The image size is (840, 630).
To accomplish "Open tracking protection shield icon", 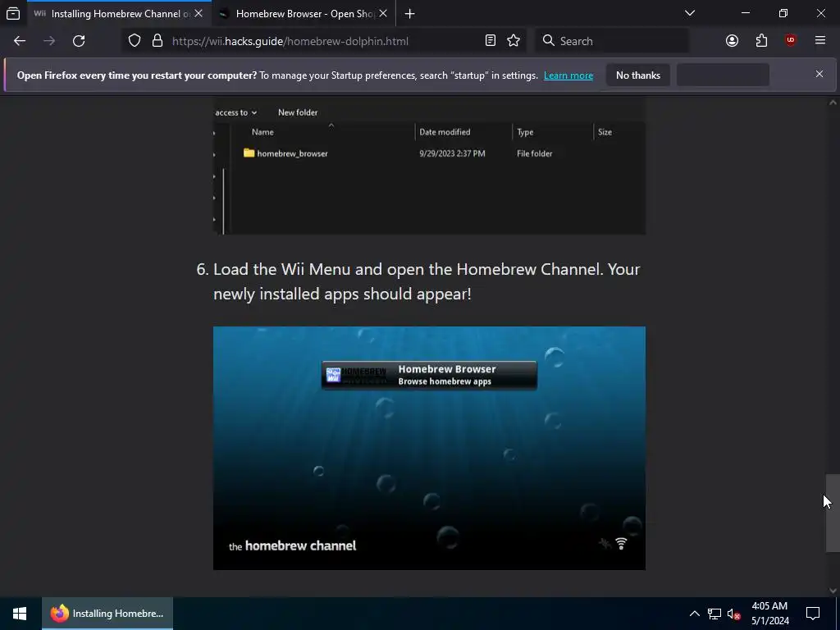I will click(135, 41).
